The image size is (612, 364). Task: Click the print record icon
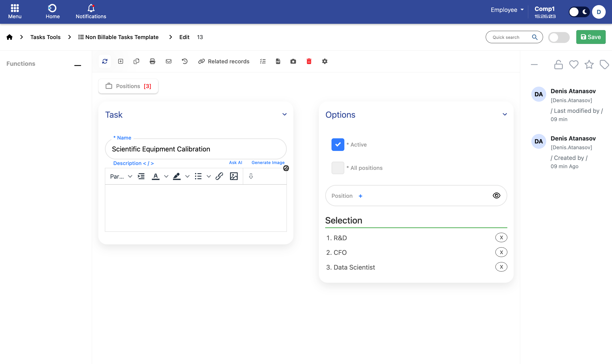[152, 61]
